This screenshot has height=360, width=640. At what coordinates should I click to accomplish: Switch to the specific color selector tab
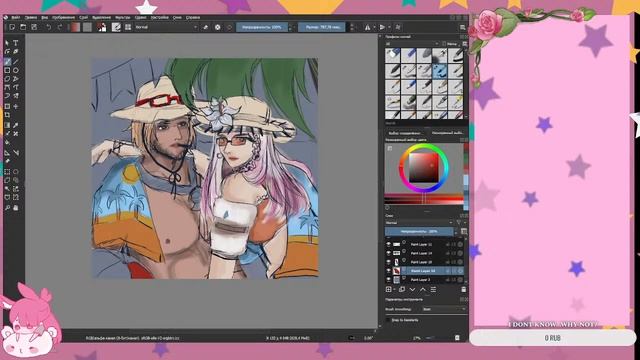point(405,133)
